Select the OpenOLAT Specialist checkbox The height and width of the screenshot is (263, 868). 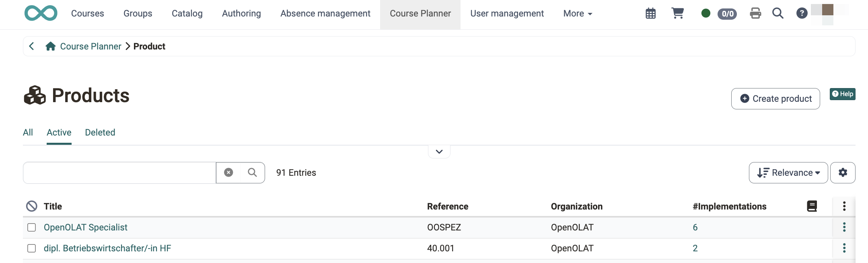[32, 227]
